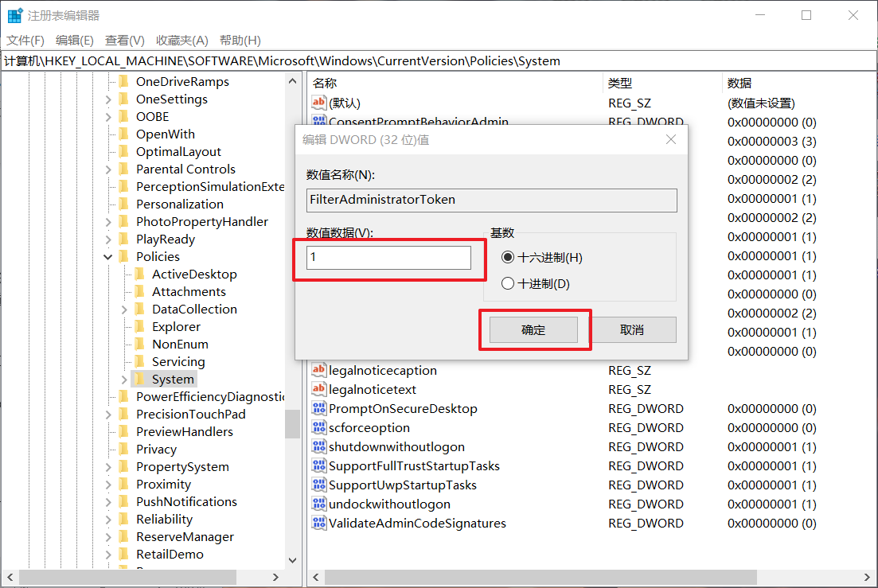Click the 数值数据 value input field
The height and width of the screenshot is (588, 878).
[388, 258]
